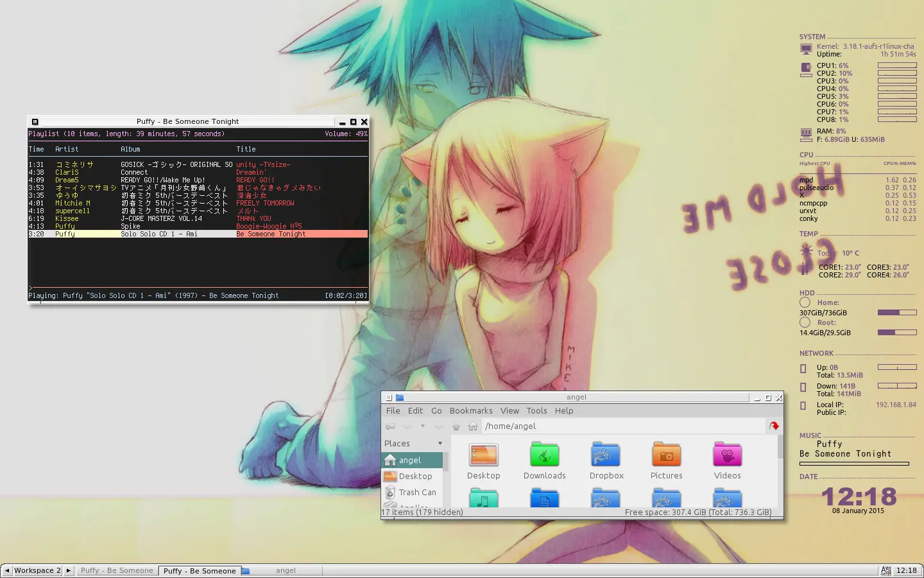Click window menu icon in ncmpcpp title bar
Image resolution: width=924 pixels, height=578 pixels.
35,121
